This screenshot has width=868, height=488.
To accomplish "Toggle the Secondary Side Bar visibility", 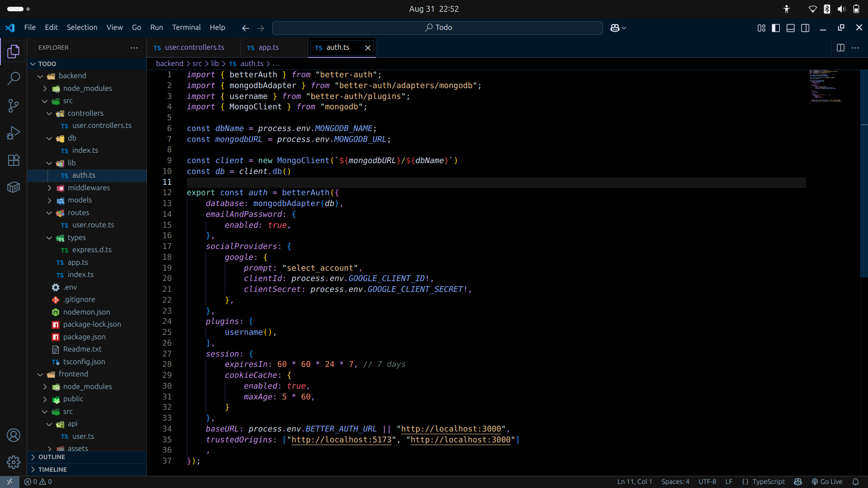I will pyautogui.click(x=805, y=28).
